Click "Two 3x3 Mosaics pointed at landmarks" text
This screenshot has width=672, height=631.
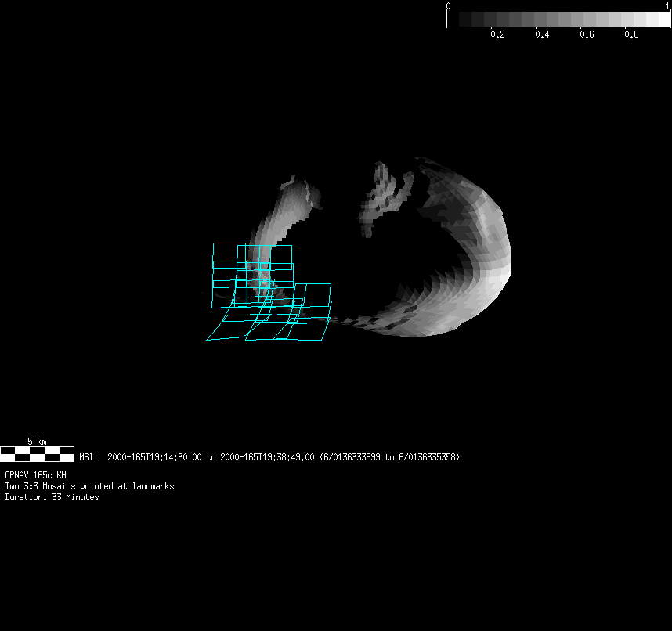tap(89, 486)
